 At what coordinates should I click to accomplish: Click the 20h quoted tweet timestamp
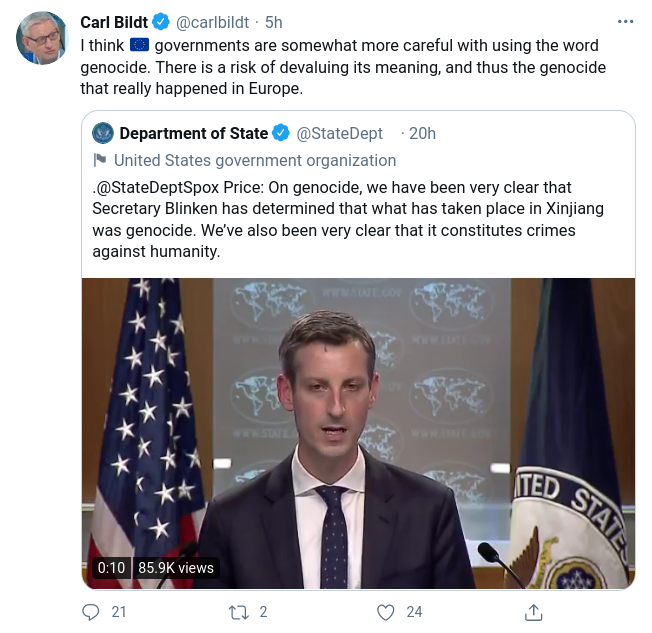422,134
